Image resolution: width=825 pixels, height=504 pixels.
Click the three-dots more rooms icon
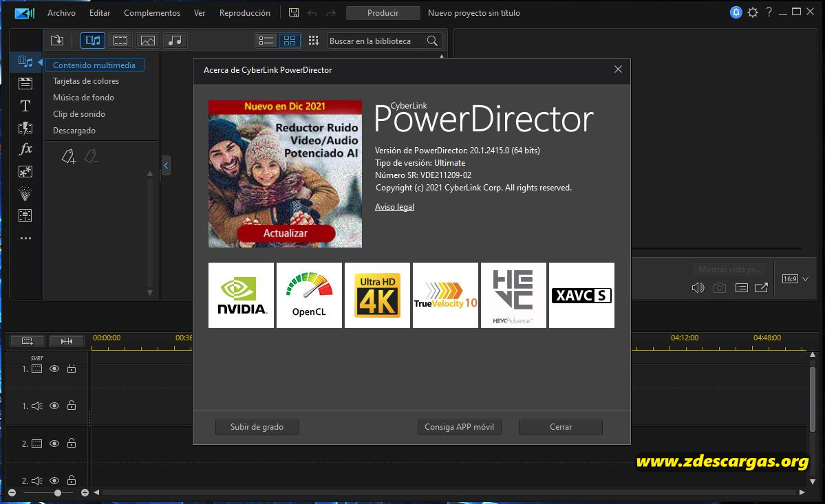(25, 238)
